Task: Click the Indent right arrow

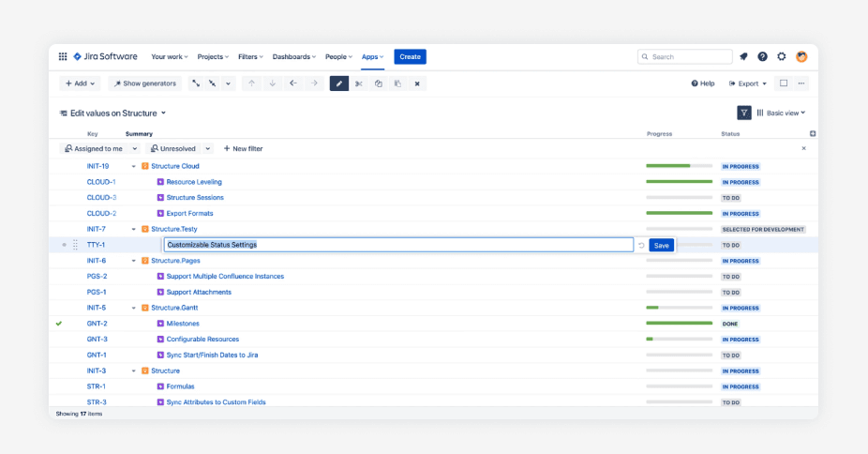Action: [314, 83]
